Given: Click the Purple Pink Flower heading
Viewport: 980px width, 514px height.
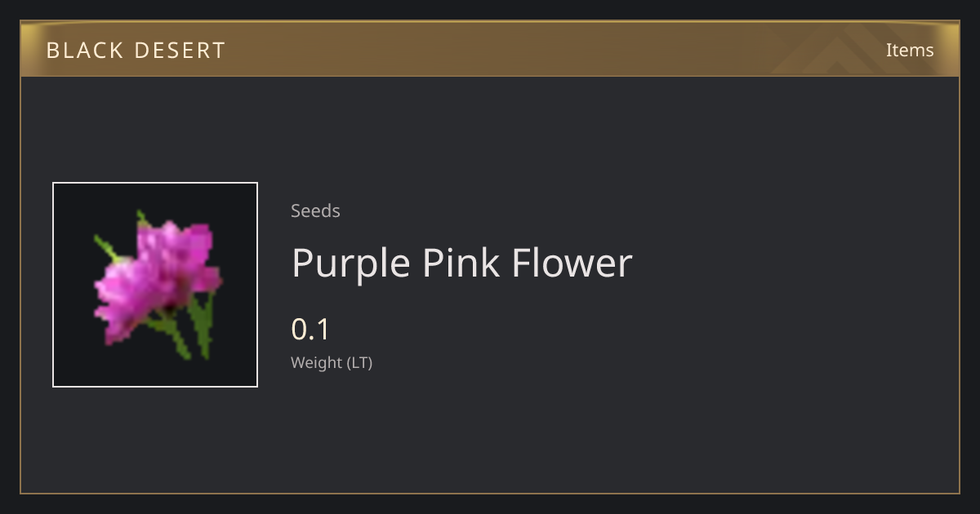Looking at the screenshot, I should pyautogui.click(x=461, y=263).
